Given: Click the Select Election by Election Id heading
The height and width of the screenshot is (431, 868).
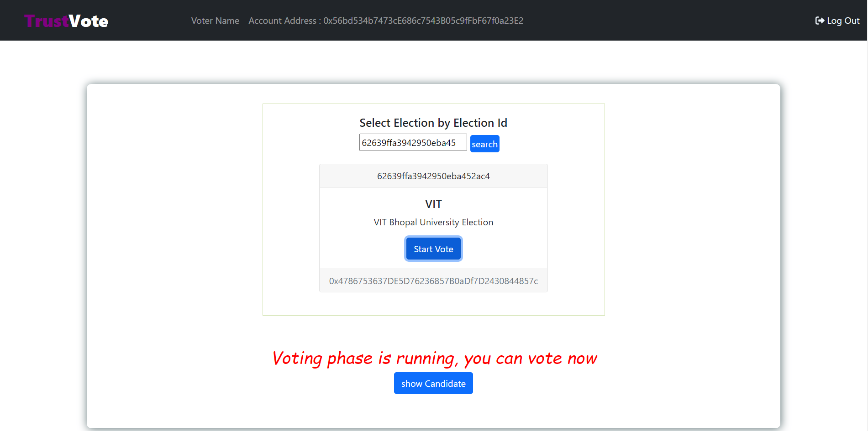Looking at the screenshot, I should [x=433, y=123].
